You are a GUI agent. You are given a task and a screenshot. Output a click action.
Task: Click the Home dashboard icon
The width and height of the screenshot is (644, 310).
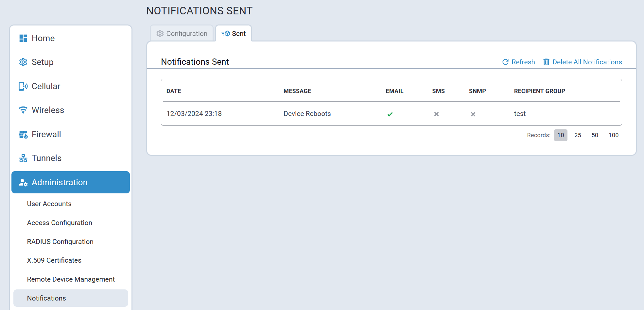point(23,38)
